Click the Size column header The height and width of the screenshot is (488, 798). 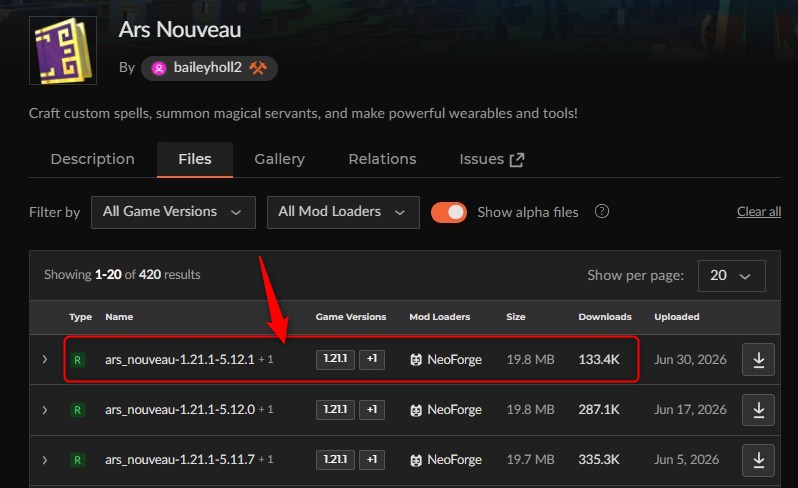point(516,317)
